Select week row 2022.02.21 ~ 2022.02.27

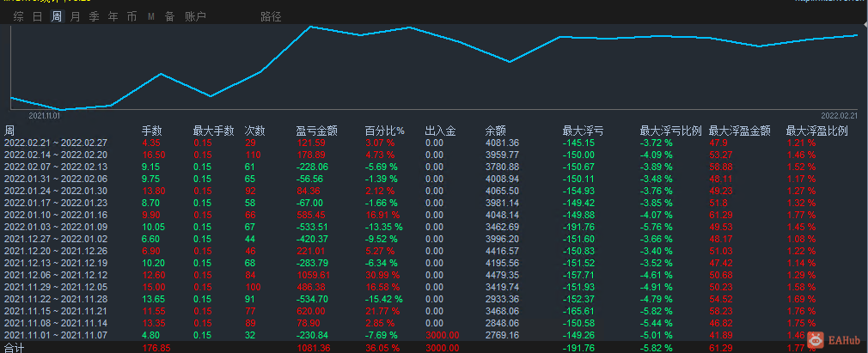[x=434, y=143]
